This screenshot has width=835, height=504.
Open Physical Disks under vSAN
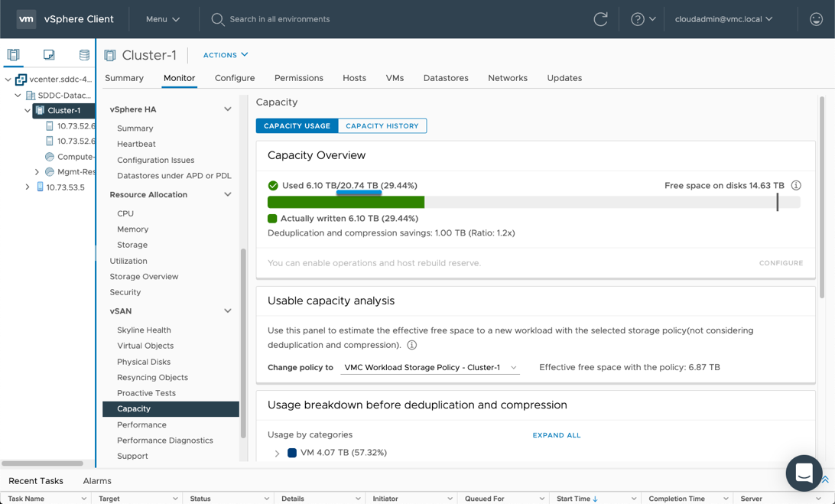tap(144, 362)
